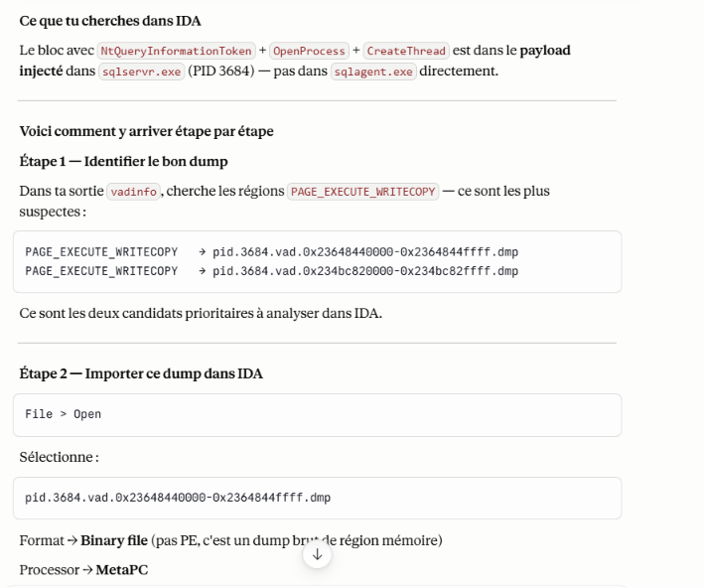Click the sqlservr.exe inline code
This screenshot has width=704, height=588.
pyautogui.click(x=141, y=72)
